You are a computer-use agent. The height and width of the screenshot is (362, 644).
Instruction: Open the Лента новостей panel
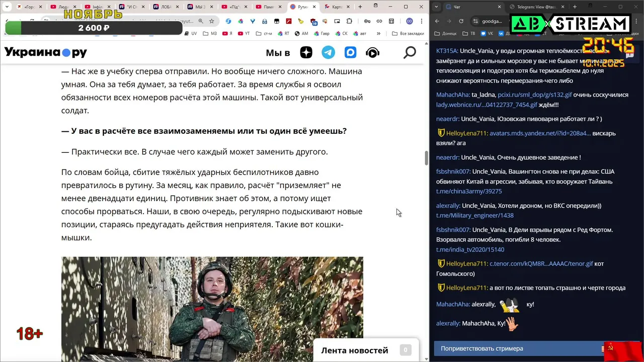coord(366,350)
